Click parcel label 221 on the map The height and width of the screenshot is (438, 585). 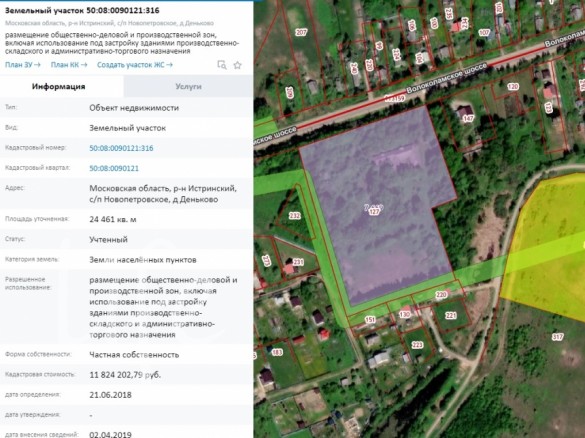[451, 316]
